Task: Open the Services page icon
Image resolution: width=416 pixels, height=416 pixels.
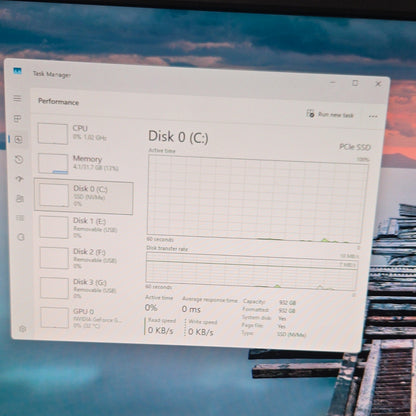Action: 21,237
